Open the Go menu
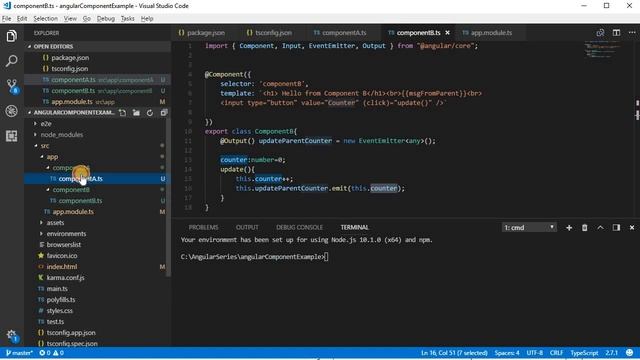Viewport: 640px width, 360px height. tap(87, 18)
